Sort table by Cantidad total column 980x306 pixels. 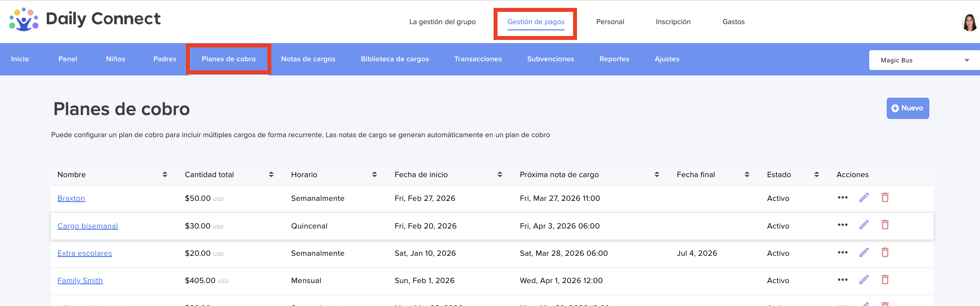pos(271,174)
